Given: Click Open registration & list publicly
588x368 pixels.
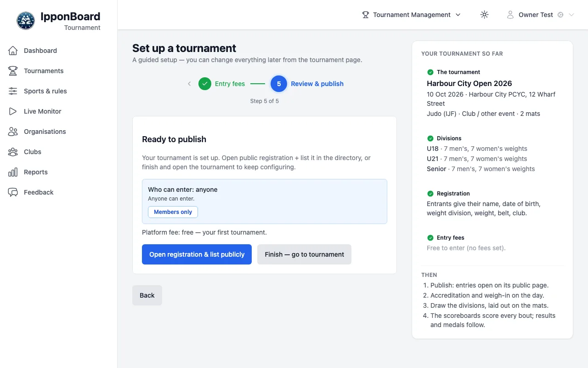Looking at the screenshot, I should [197, 254].
